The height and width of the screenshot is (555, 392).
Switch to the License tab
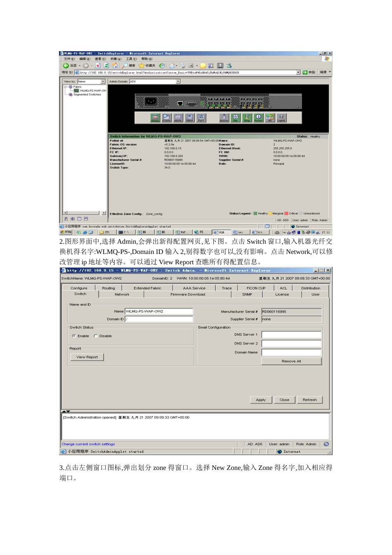[282, 294]
